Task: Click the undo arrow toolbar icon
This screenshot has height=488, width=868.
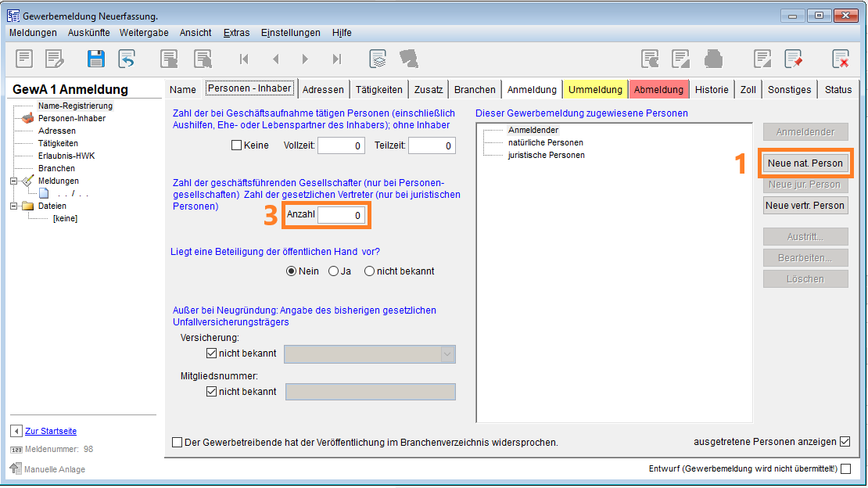Action: (127, 59)
